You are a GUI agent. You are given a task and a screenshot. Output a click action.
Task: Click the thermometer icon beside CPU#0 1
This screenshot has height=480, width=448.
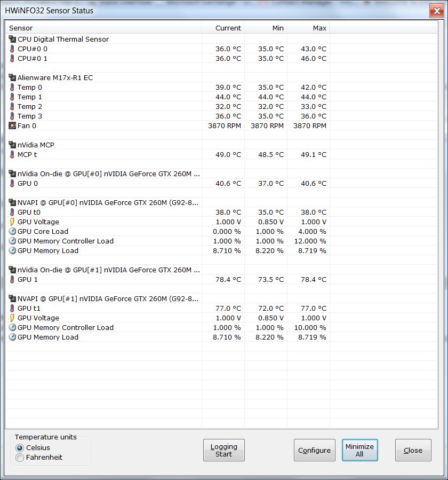pos(12,58)
